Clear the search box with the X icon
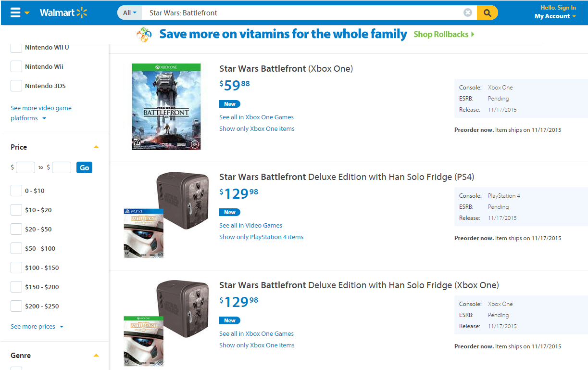This screenshot has width=588, height=370. (468, 13)
